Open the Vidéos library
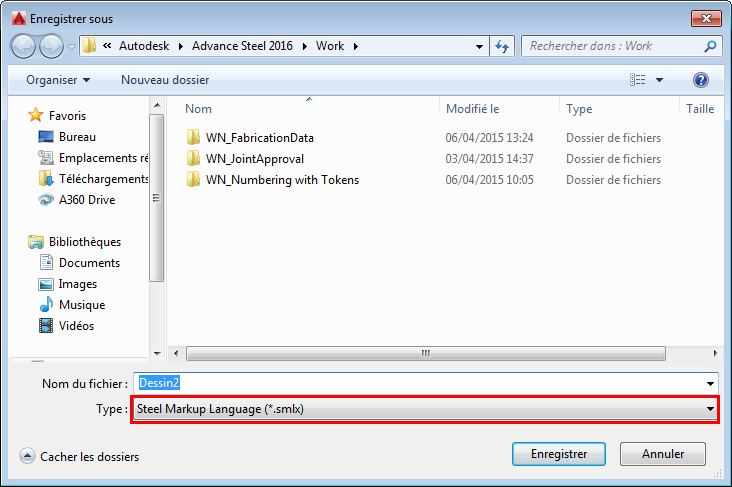The height and width of the screenshot is (487, 732). [x=77, y=326]
